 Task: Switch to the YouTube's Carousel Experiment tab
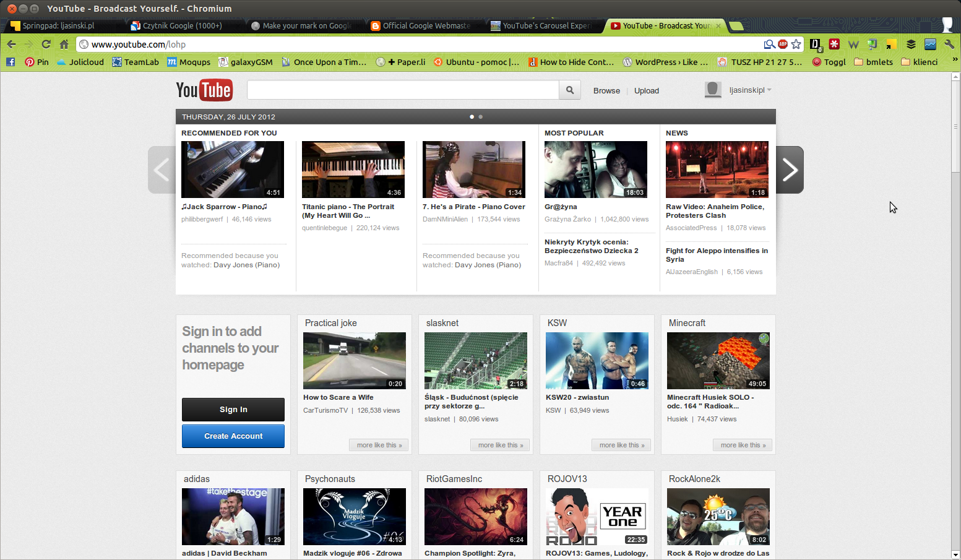(x=542, y=25)
